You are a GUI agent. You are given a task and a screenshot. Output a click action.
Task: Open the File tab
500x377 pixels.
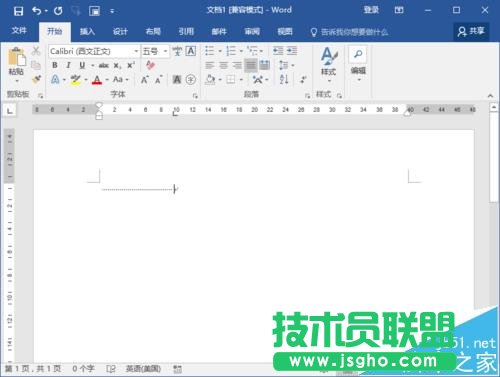pyautogui.click(x=19, y=31)
